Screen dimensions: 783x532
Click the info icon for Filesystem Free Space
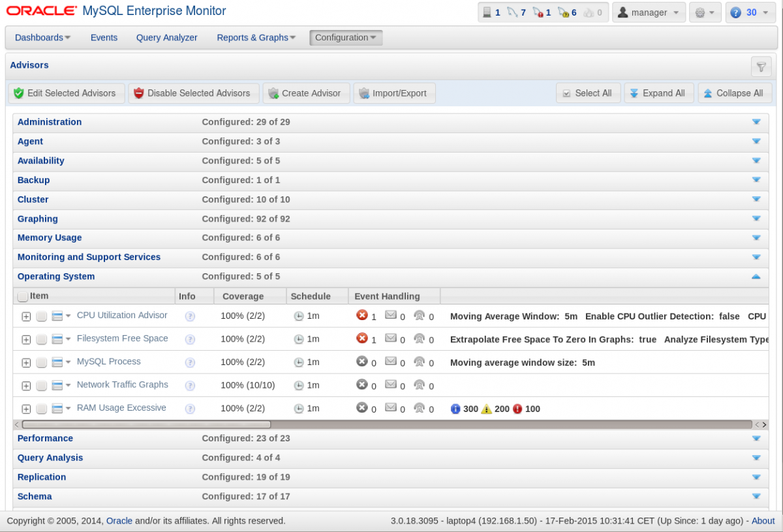coord(190,340)
